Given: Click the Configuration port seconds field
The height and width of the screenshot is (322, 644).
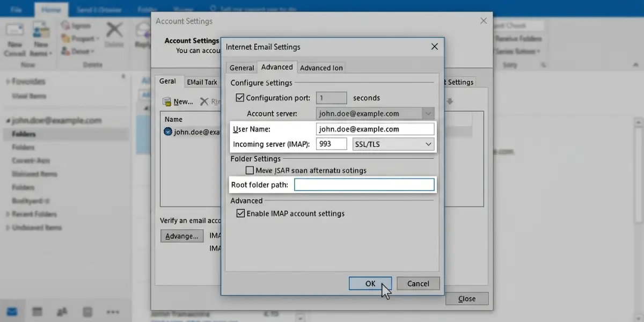Looking at the screenshot, I should pos(331,98).
